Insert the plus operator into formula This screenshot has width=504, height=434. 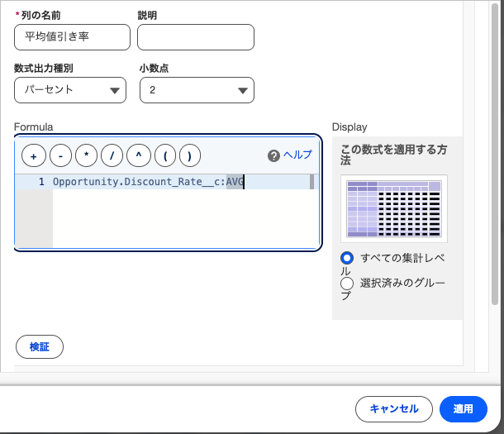[34, 156]
